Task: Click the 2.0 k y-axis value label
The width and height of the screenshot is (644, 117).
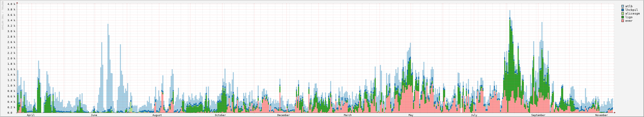Action: tap(12, 58)
